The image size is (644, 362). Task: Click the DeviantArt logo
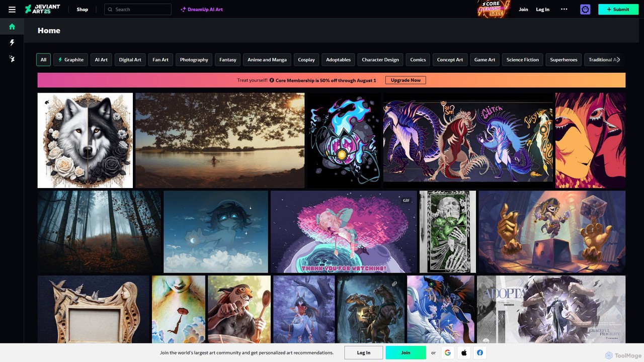coord(43,9)
